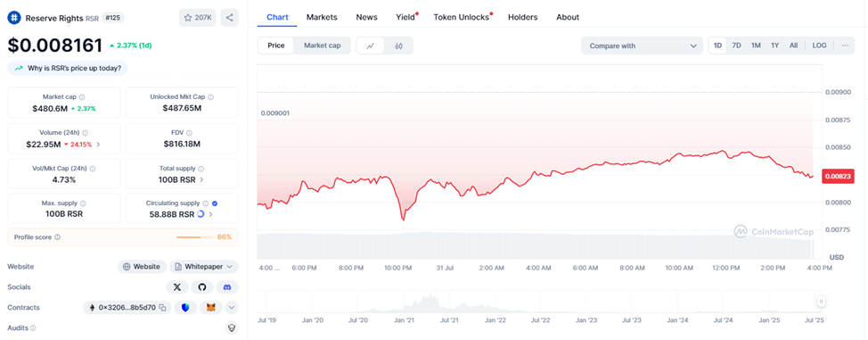Click the Unlocked Mkt Cap info icon
The height and width of the screenshot is (340, 868).
tap(210, 97)
